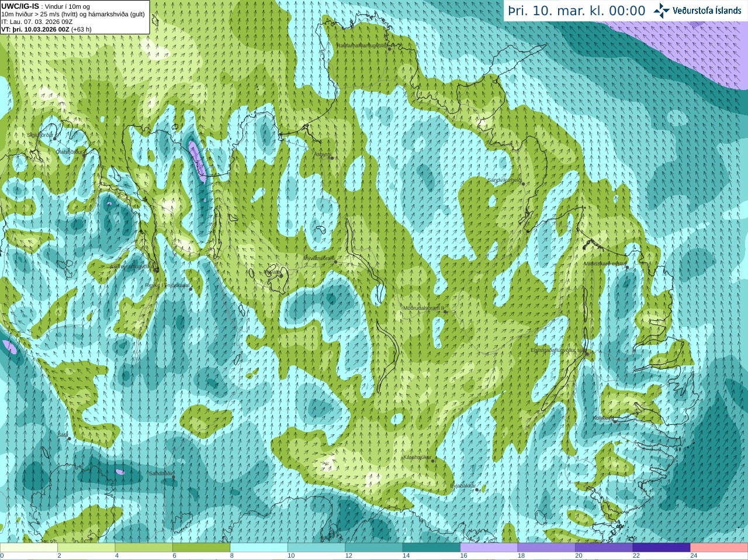Select the Raufarhafnarflugvöllur station marker

tap(389, 49)
